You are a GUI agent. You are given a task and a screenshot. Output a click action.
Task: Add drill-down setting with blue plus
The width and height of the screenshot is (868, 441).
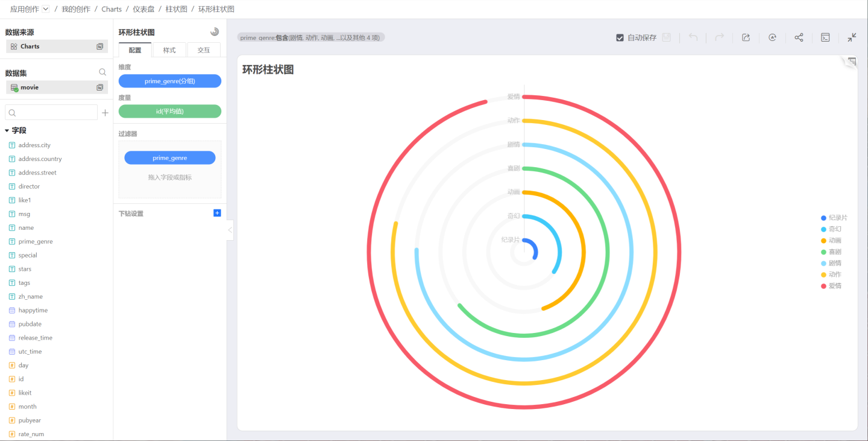coord(217,213)
